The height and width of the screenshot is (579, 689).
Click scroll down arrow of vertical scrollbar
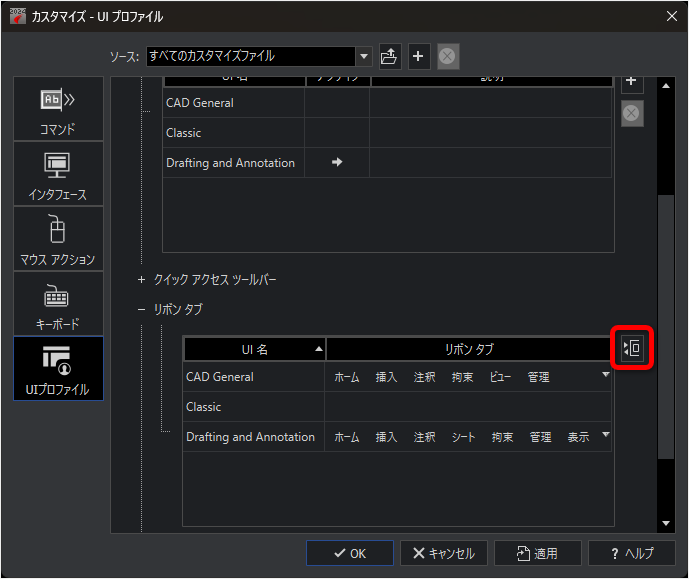tap(666, 523)
